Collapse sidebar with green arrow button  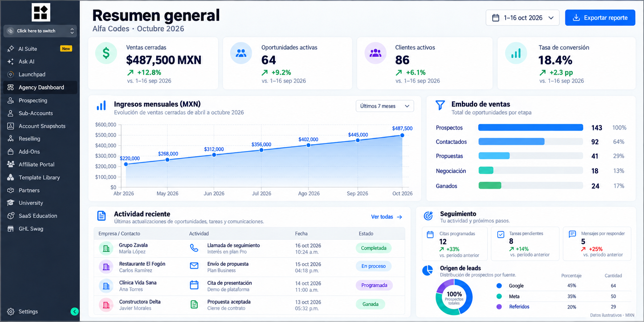pos(74,311)
